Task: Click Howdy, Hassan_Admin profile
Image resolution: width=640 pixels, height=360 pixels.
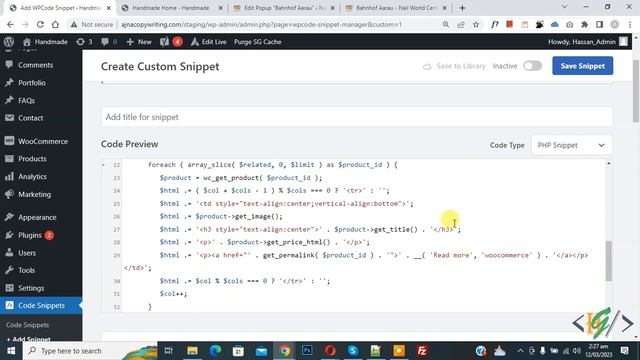Action: pyautogui.click(x=587, y=42)
